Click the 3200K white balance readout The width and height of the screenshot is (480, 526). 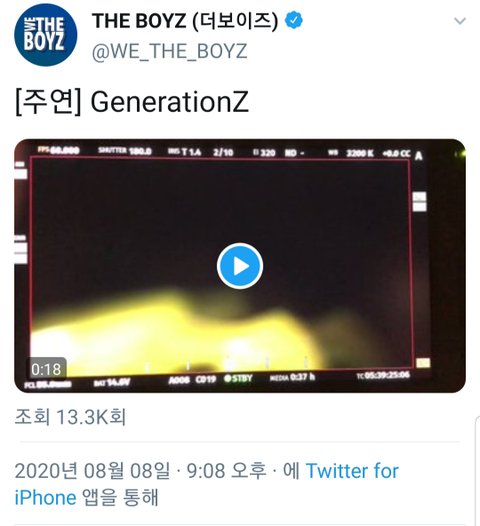(x=360, y=153)
